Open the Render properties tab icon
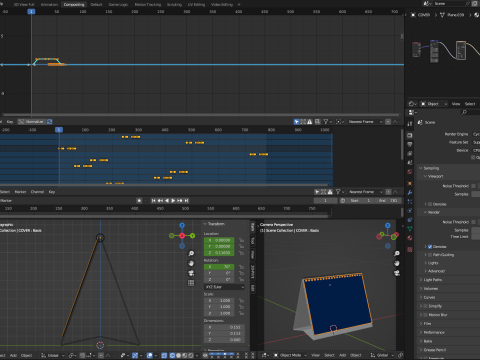Viewport: 480px width, 360px height. pos(410,135)
